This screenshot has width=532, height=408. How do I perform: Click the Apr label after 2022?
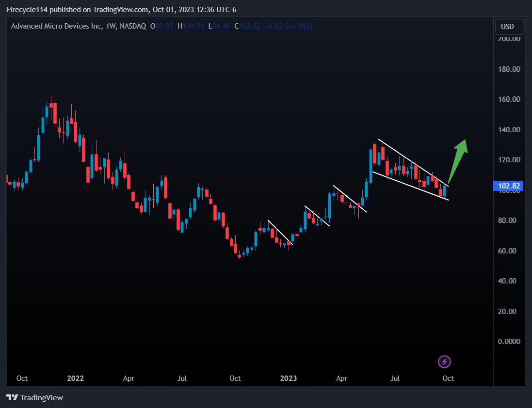point(129,378)
